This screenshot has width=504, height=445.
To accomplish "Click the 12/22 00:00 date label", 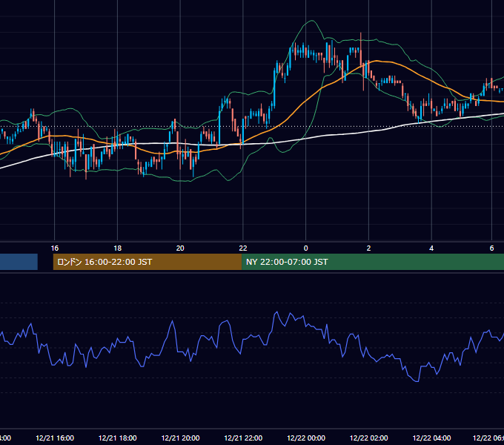I will (306, 438).
